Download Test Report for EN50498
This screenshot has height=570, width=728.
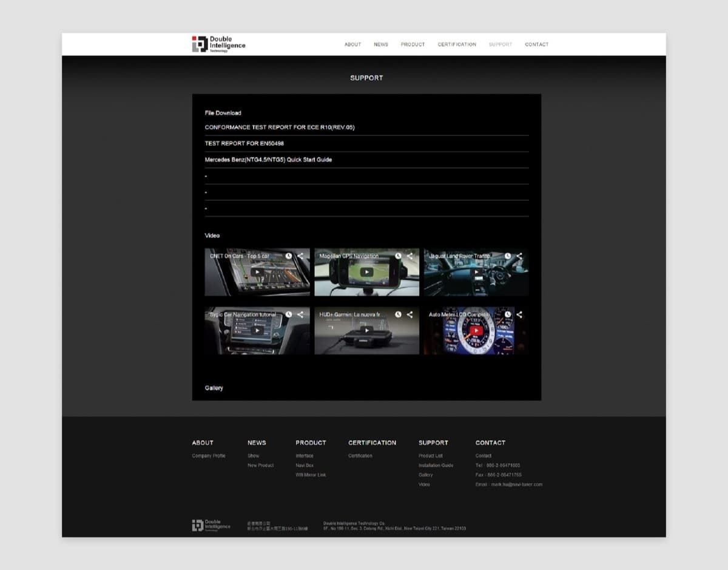pyautogui.click(x=244, y=143)
